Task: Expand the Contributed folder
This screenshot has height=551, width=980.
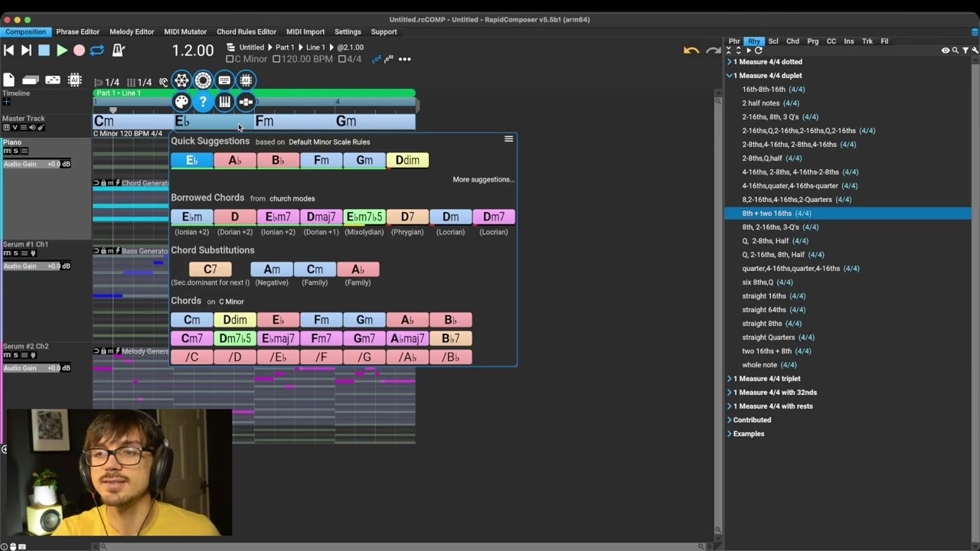Action: pos(730,420)
